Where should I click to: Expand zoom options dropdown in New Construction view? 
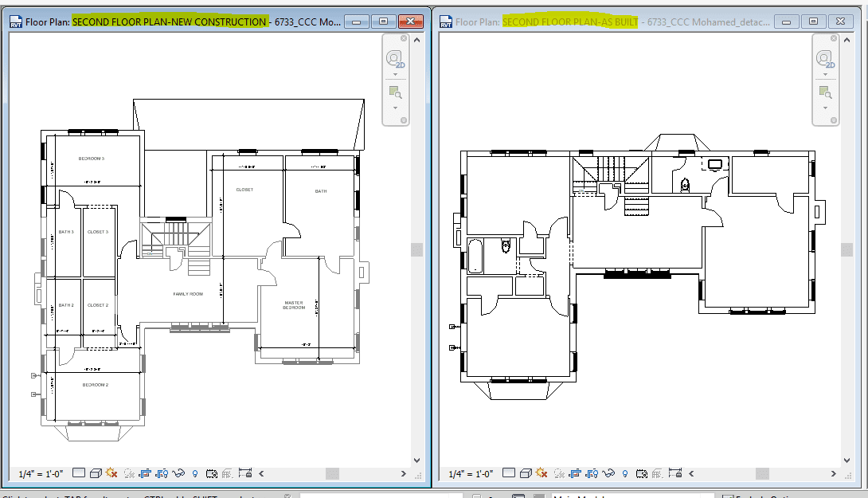[394, 108]
